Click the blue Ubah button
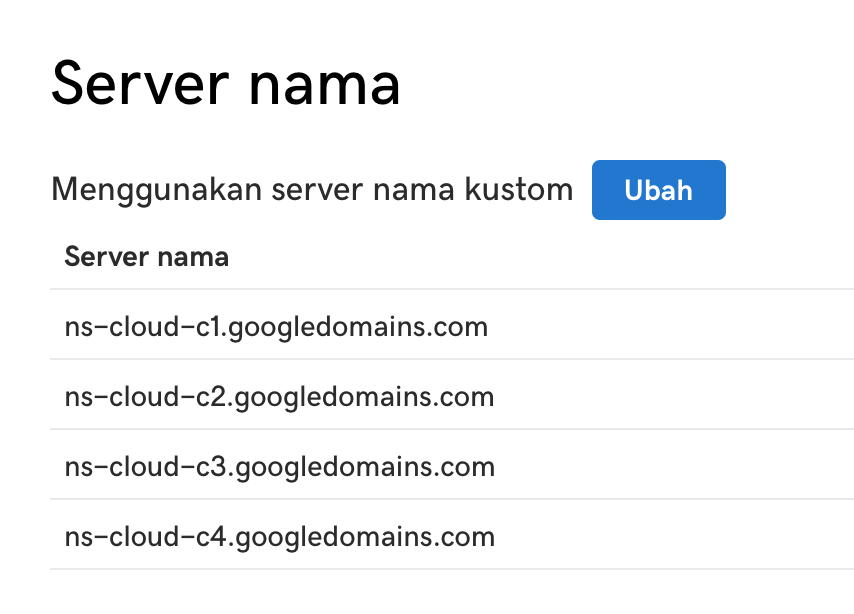 [x=658, y=190]
